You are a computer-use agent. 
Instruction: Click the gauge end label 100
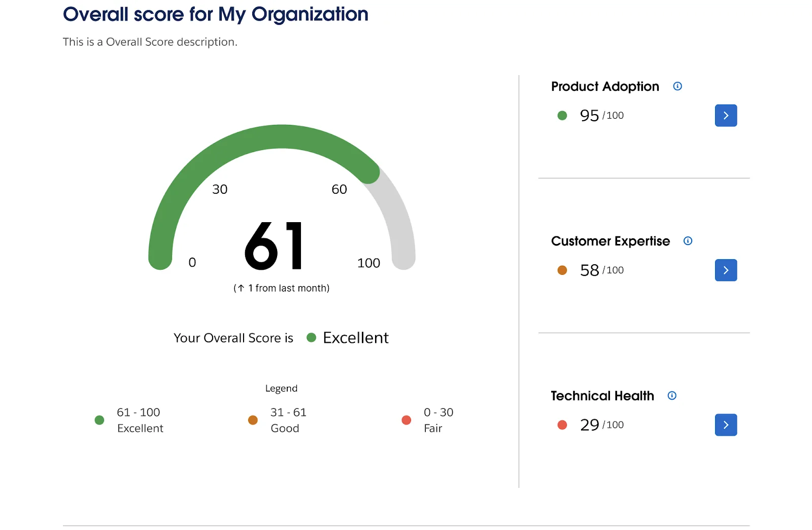pyautogui.click(x=368, y=263)
